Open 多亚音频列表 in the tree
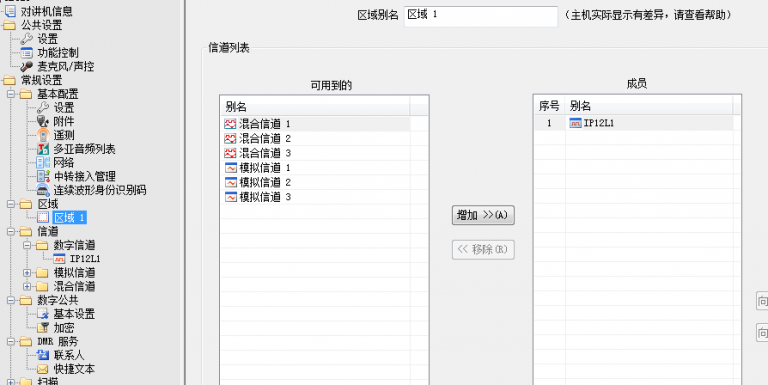 coord(84,149)
